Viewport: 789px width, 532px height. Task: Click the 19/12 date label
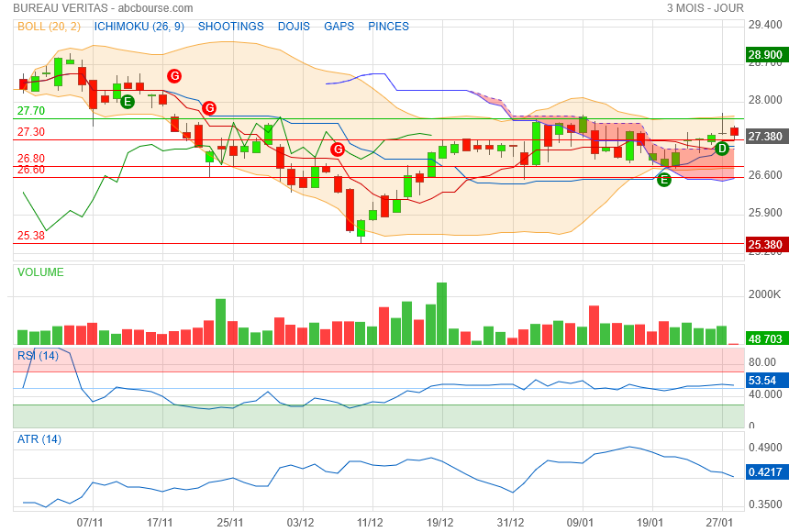pyautogui.click(x=439, y=523)
